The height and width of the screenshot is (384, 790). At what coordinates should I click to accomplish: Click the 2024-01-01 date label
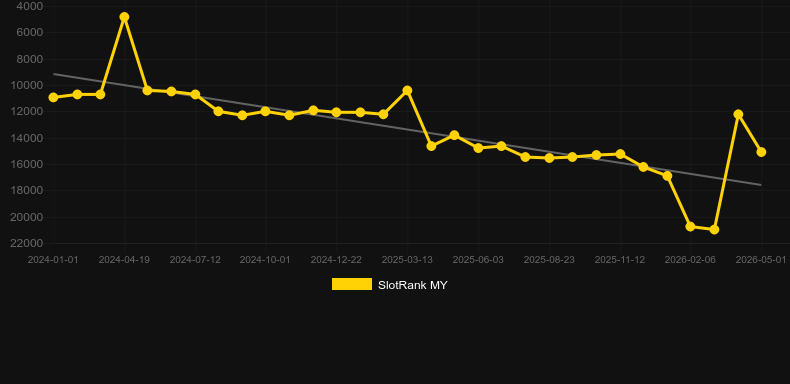coord(53,260)
